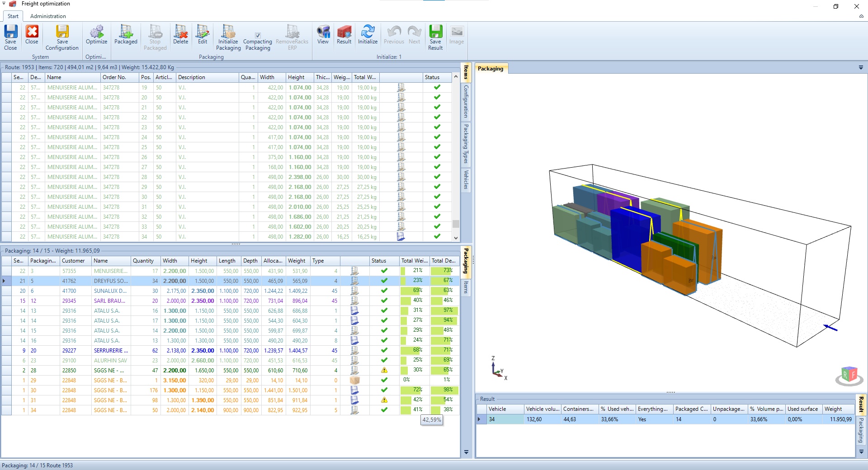
Task: Click items table scroll up arrow
Action: click(x=456, y=77)
